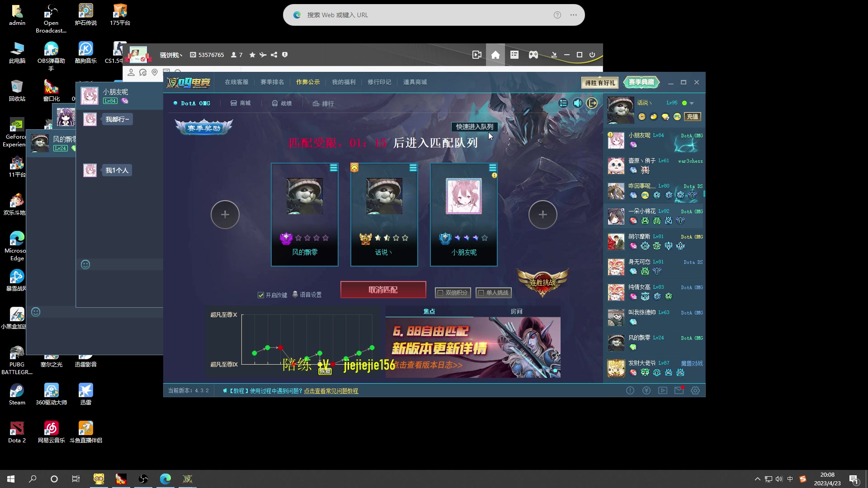868x488 pixels.
Task: Open settings gear in bottom status bar
Action: [x=695, y=390]
